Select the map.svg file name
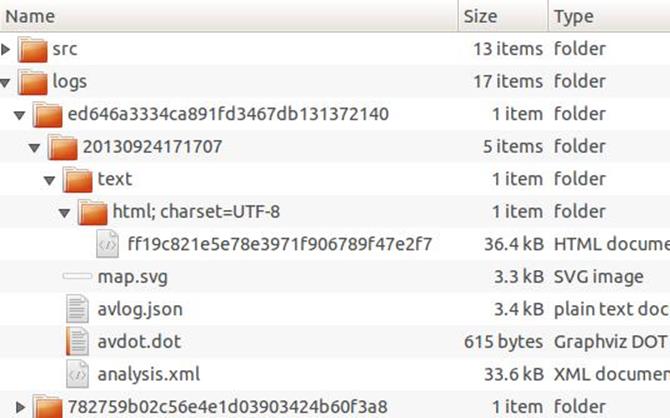This screenshot has height=418, width=670. (132, 276)
